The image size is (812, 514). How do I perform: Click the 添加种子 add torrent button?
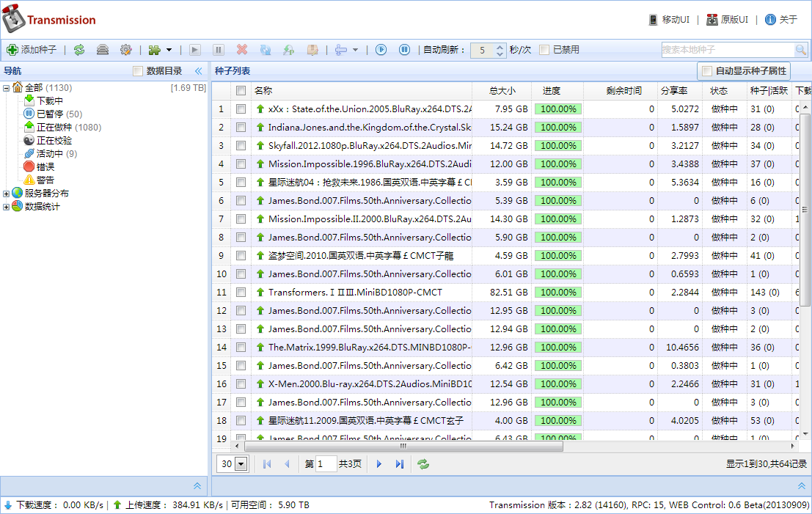coord(31,50)
